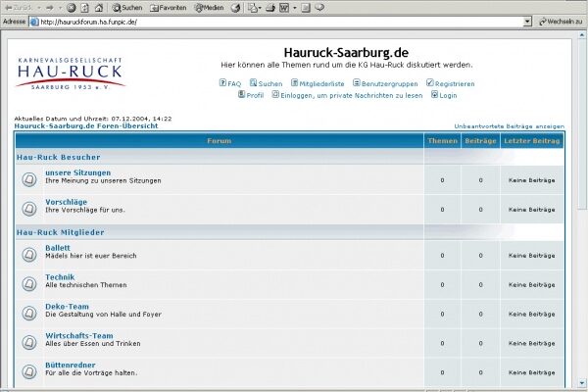Viewport: 588px width, 392px height.
Task: Open the Suchen toolbar search
Action: pyautogui.click(x=127, y=8)
